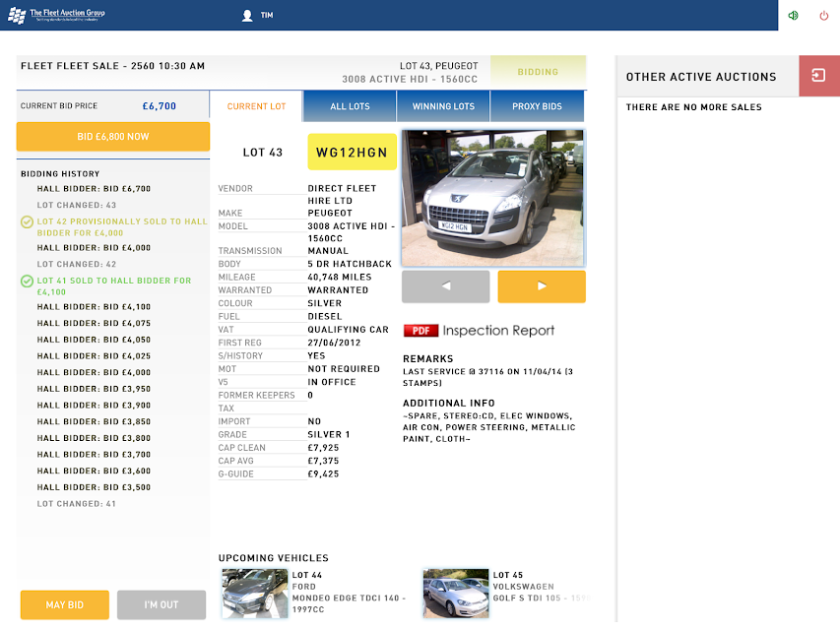The width and height of the screenshot is (840, 630).
Task: Select history entry Hall Bidder: Bid £3,600
Action: [x=94, y=471]
